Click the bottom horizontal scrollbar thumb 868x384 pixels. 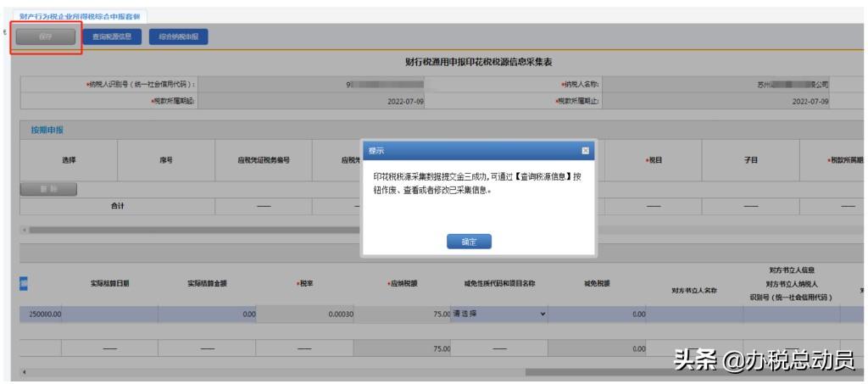(692, 372)
